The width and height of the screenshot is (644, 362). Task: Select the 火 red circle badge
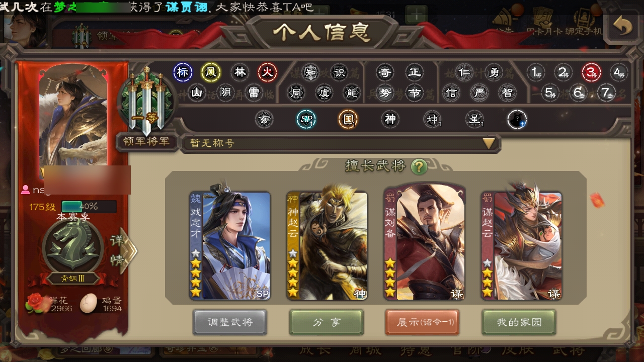tap(268, 73)
